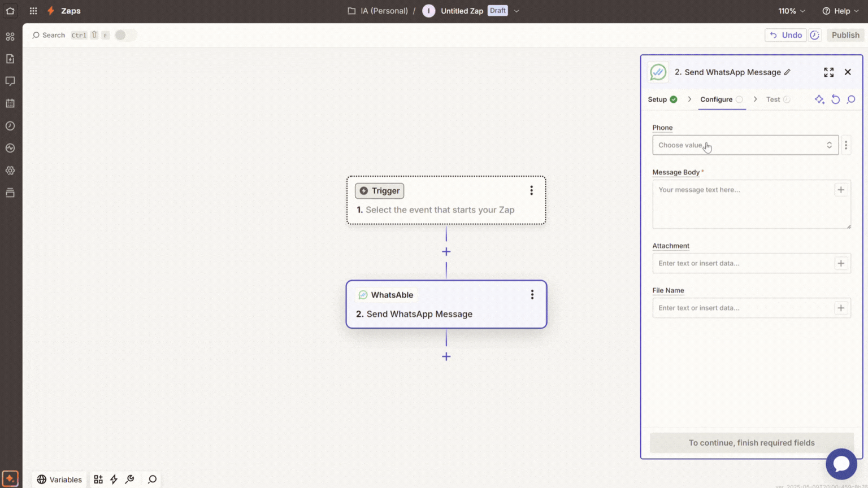
Task: Click the Trigger badge button
Action: click(x=379, y=191)
